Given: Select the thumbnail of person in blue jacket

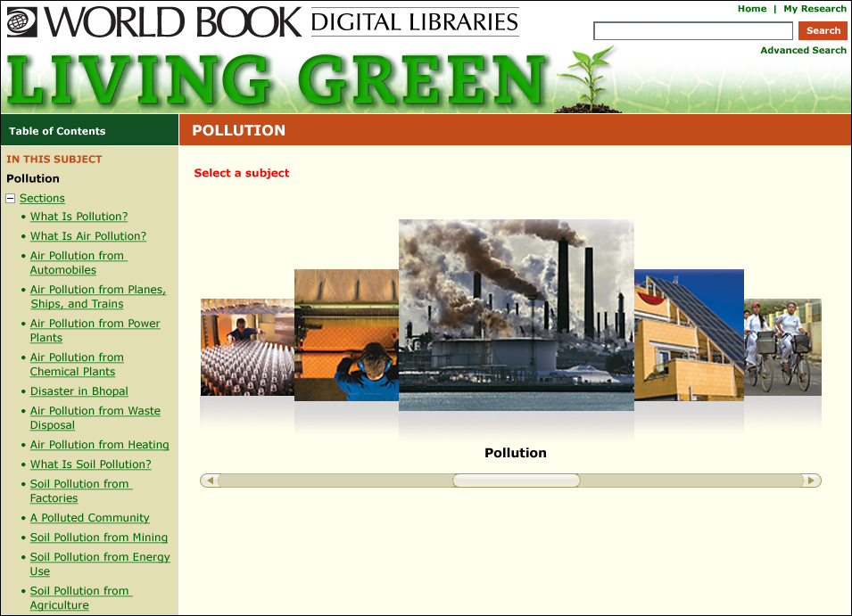Looking at the screenshot, I should pos(346,335).
